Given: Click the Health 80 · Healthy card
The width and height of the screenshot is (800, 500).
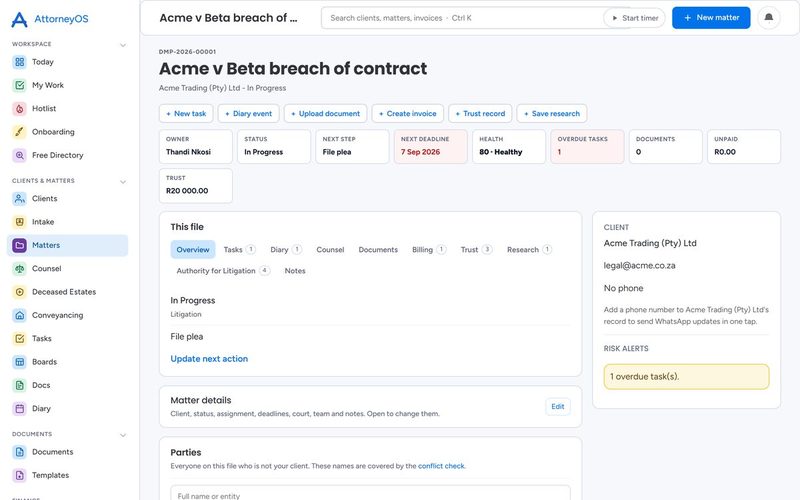Looking at the screenshot, I should 509,146.
